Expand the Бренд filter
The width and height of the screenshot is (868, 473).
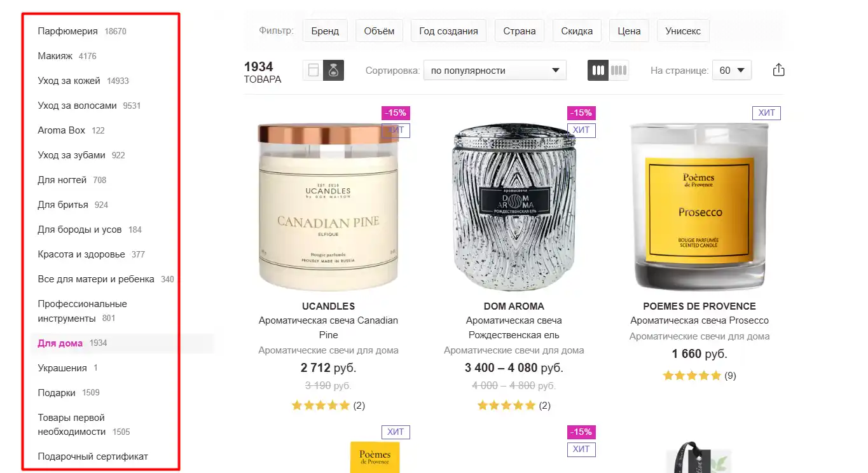pyautogui.click(x=325, y=31)
